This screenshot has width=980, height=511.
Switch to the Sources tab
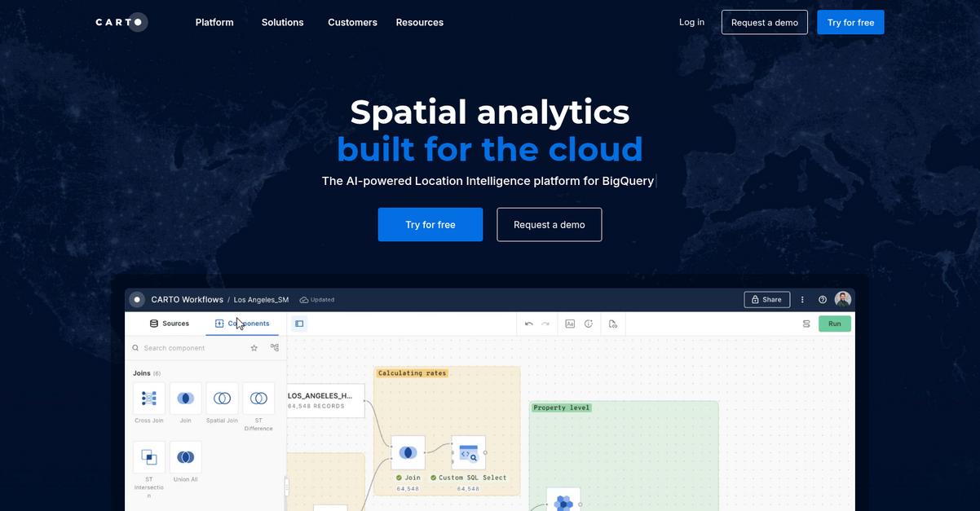170,324
